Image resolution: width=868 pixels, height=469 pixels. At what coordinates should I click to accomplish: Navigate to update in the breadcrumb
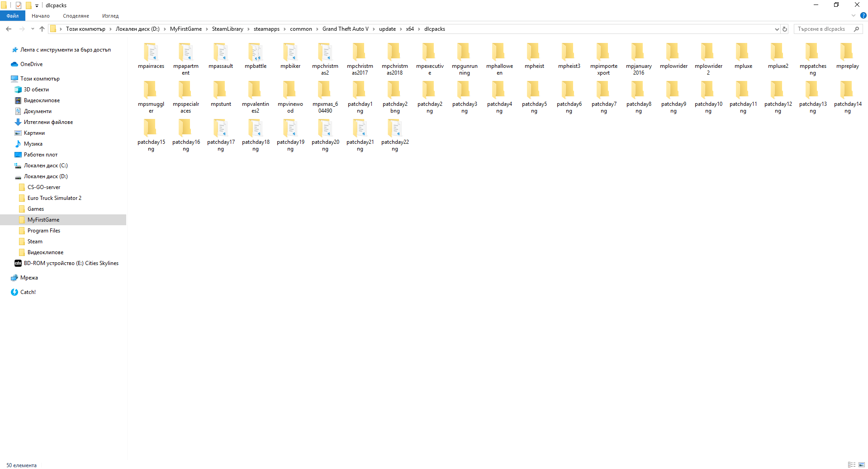point(387,29)
